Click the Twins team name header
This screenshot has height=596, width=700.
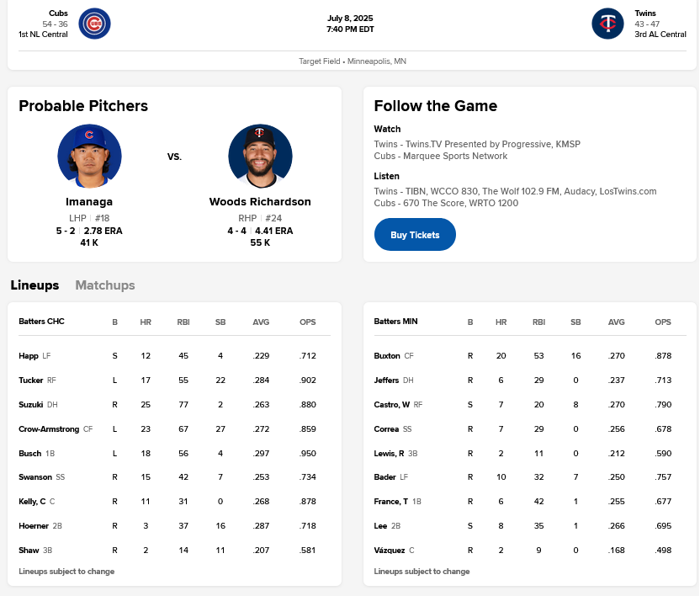pos(645,13)
